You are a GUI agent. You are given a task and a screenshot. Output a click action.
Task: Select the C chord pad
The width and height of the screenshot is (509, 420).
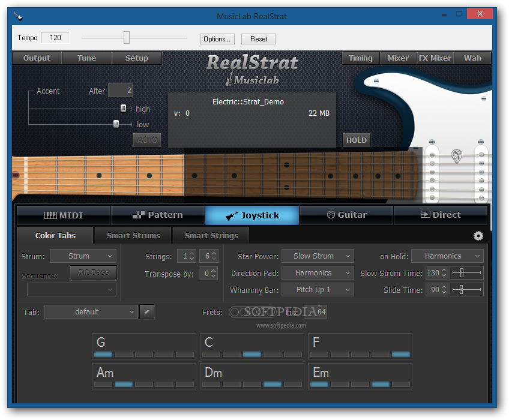pos(252,346)
